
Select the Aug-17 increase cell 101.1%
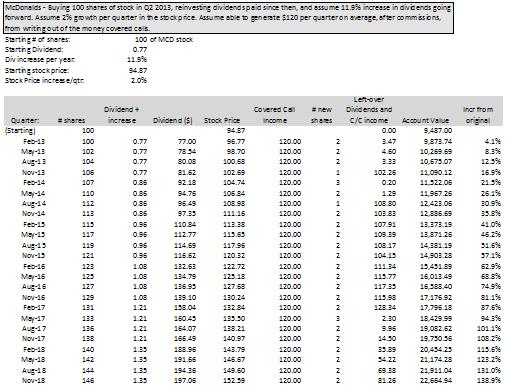point(489,328)
